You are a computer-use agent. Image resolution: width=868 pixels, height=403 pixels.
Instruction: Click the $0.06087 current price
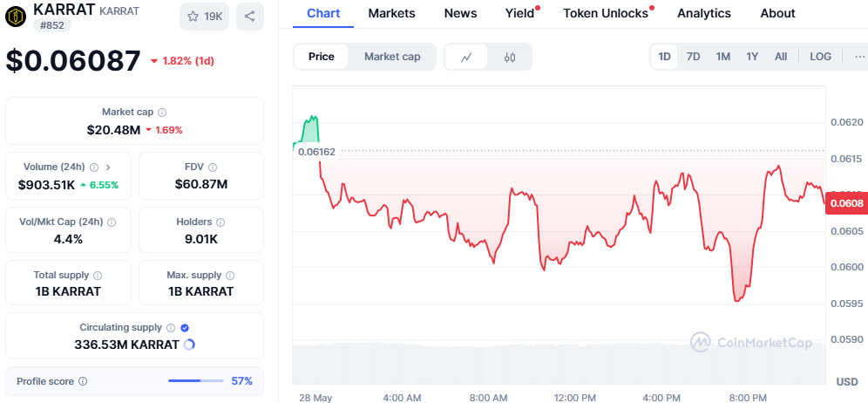[x=73, y=60]
